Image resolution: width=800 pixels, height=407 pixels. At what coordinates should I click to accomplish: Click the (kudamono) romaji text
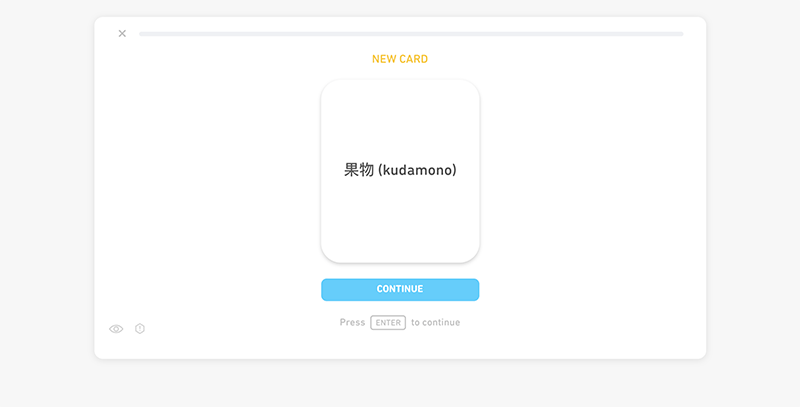click(417, 170)
